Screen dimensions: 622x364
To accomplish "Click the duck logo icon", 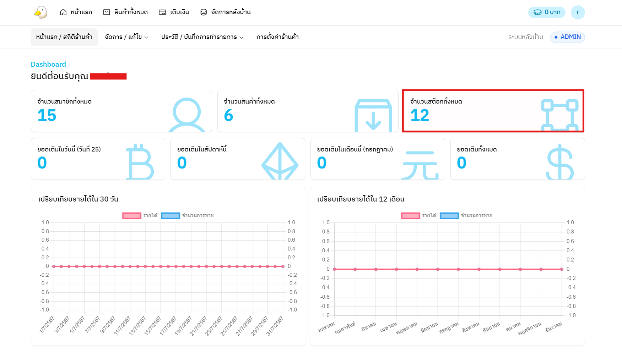I will 41,12.
